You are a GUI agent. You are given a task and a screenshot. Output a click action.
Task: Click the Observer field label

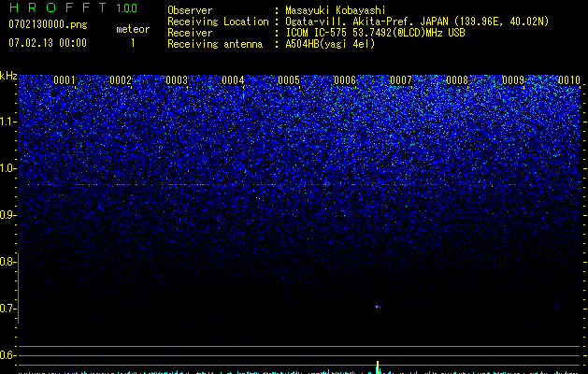(x=190, y=10)
